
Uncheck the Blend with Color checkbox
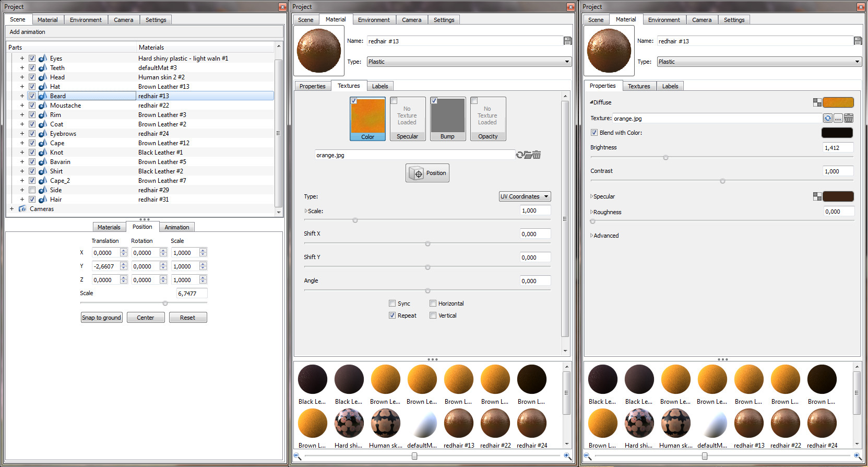(594, 133)
